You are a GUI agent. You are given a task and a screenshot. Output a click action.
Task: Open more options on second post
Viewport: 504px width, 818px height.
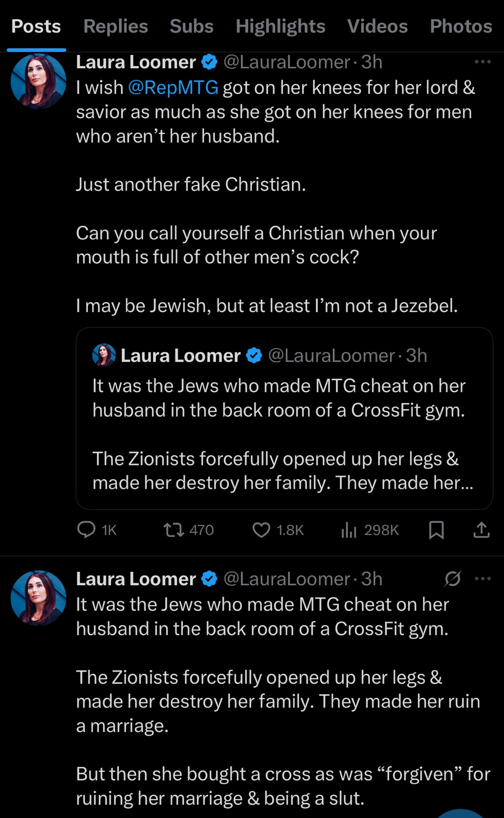pos(482,579)
